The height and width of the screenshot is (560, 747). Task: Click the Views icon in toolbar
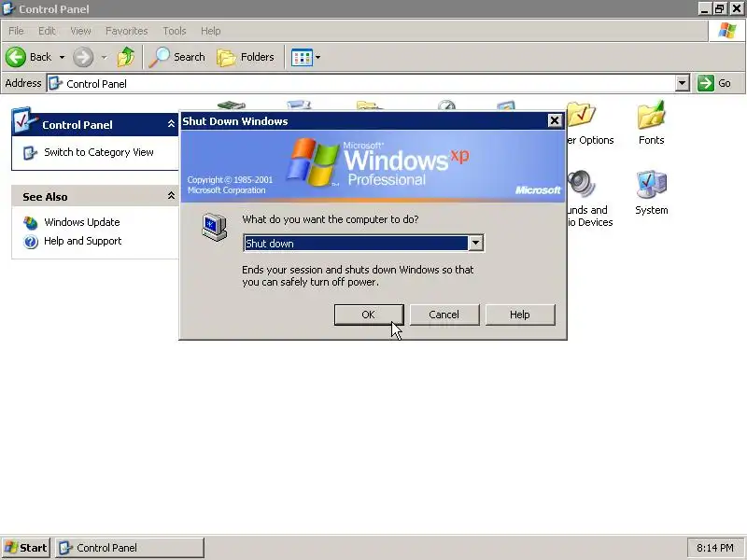pyautogui.click(x=302, y=58)
